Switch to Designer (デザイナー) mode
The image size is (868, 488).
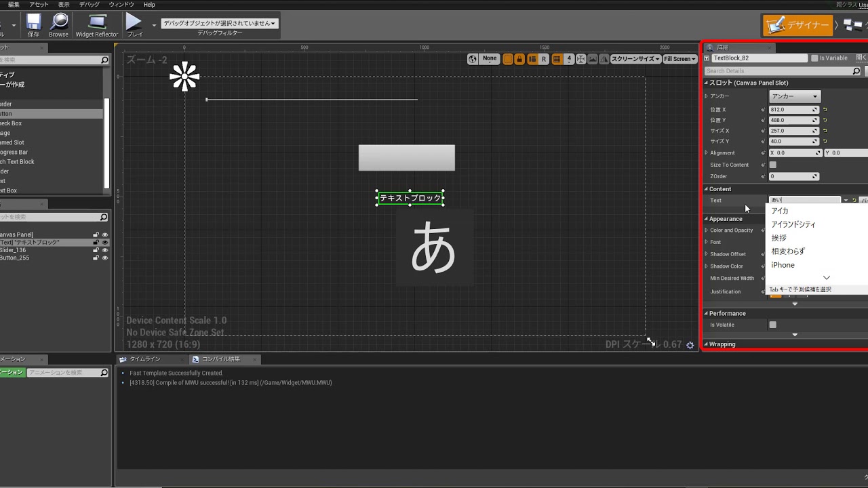point(798,26)
